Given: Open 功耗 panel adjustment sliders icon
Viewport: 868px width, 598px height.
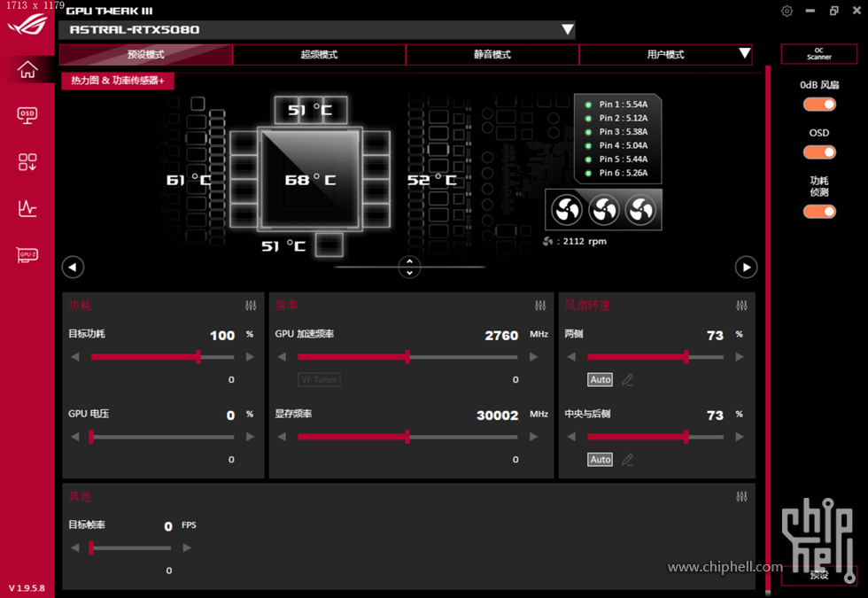Looking at the screenshot, I should click(251, 306).
